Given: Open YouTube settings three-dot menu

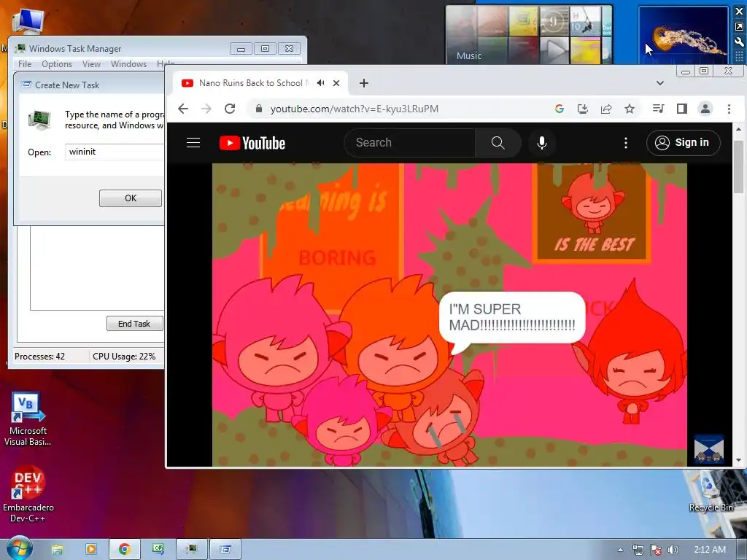Looking at the screenshot, I should coord(625,142).
